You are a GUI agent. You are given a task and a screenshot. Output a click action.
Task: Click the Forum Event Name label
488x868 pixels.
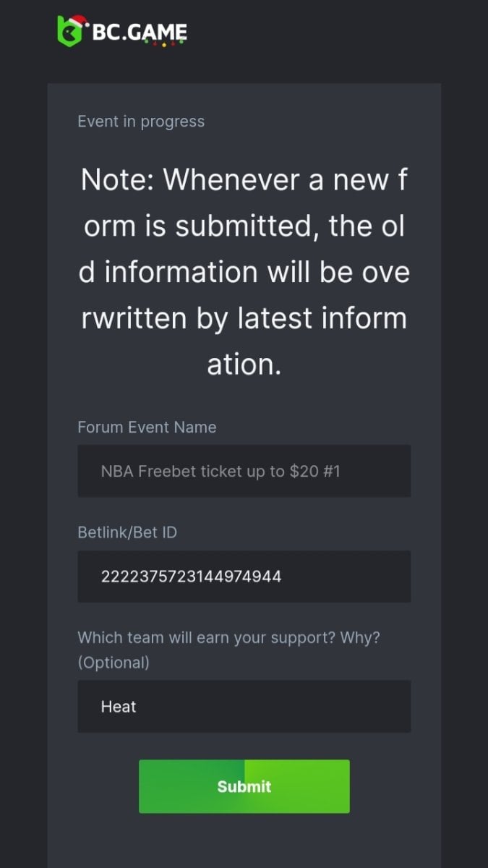147,427
